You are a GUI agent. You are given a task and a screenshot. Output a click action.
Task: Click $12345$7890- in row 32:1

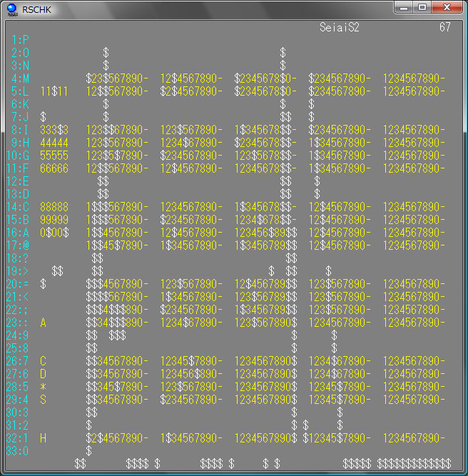coord(337,438)
